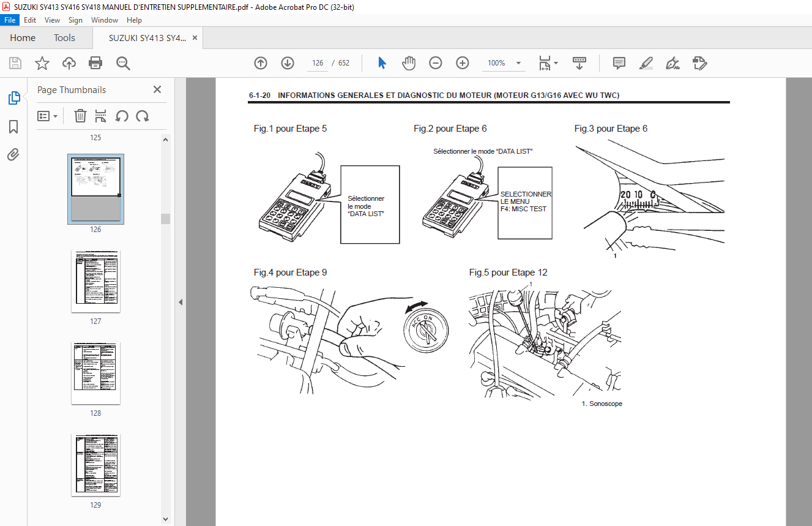The width and height of the screenshot is (812, 526).
Task: Activate the hand pan tool
Action: tap(409, 63)
